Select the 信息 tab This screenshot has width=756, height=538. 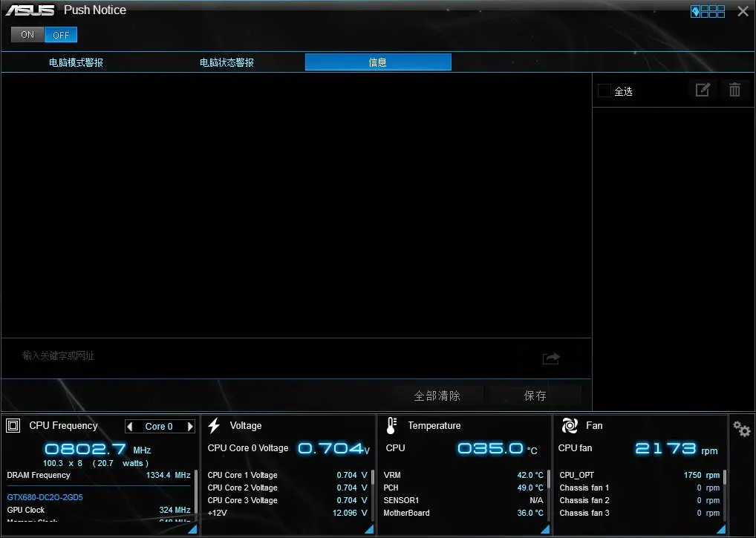click(378, 62)
